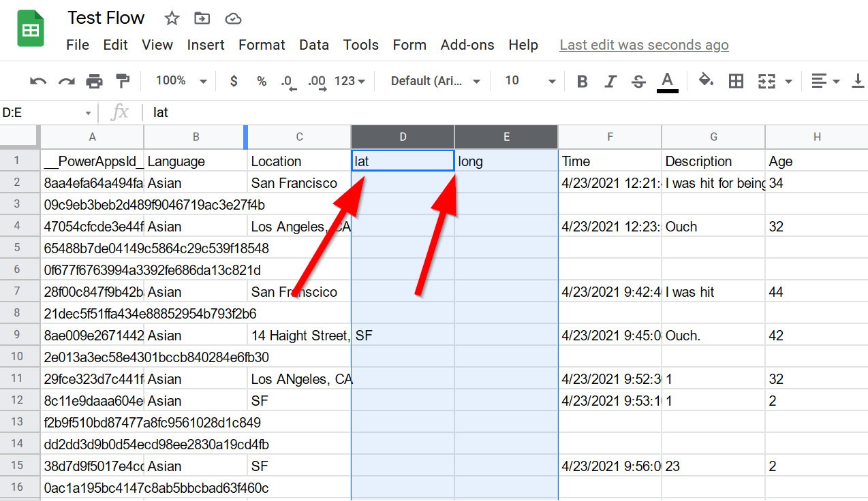The width and height of the screenshot is (868, 501).
Task: Click the Last edit was seconds ago link
Action: [x=644, y=45]
